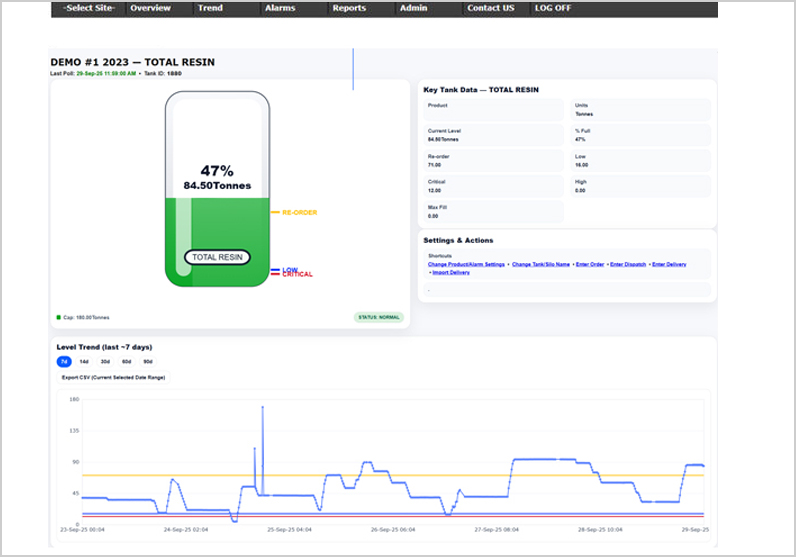This screenshot has width=796, height=557.
Task: Click the Product data card
Action: pos(493,110)
